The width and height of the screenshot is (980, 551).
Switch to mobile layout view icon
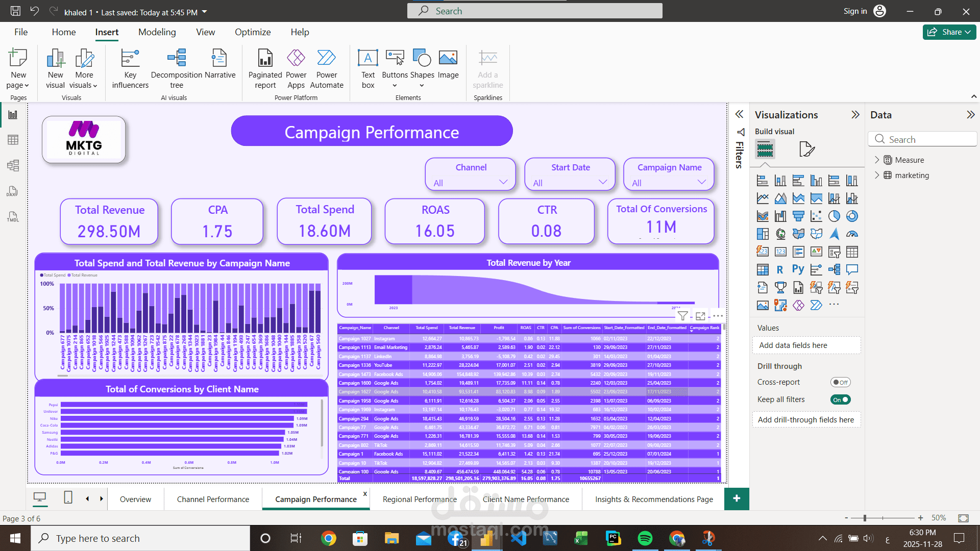pyautogui.click(x=68, y=498)
